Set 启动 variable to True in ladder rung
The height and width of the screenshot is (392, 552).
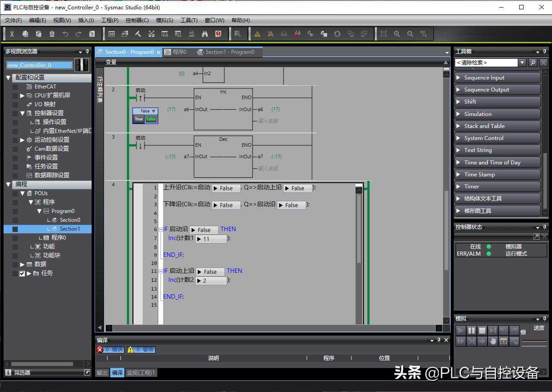click(x=139, y=119)
